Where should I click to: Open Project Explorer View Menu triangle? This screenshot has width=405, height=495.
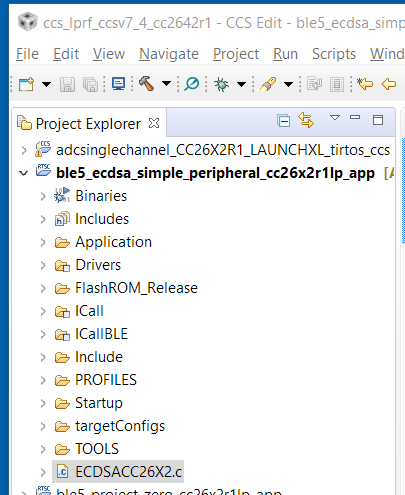click(x=335, y=117)
